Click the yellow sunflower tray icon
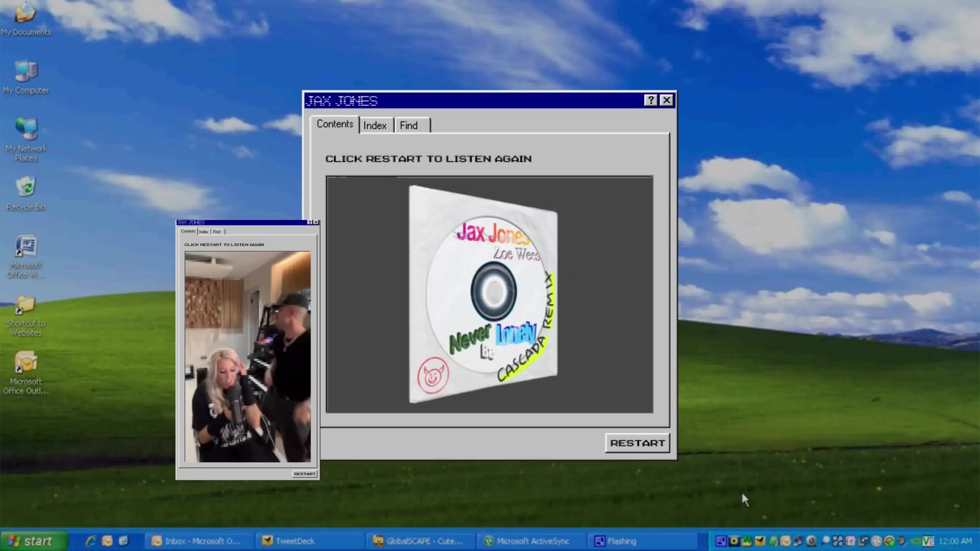The width and height of the screenshot is (980, 551). (x=734, y=541)
